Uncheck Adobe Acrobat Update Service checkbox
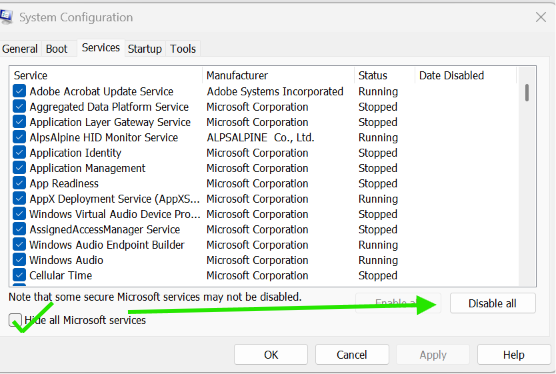The height and width of the screenshot is (374, 556). pyautogui.click(x=19, y=91)
